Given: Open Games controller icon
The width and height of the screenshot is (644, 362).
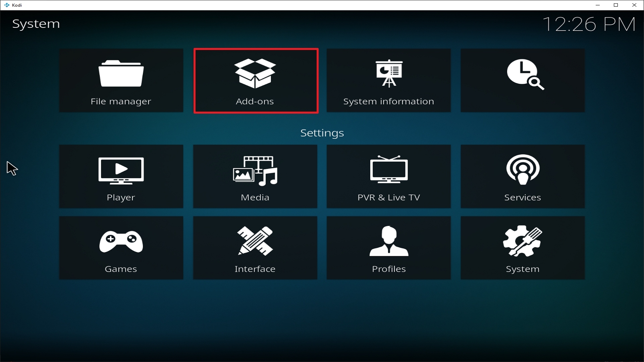Looking at the screenshot, I should coord(121,241).
